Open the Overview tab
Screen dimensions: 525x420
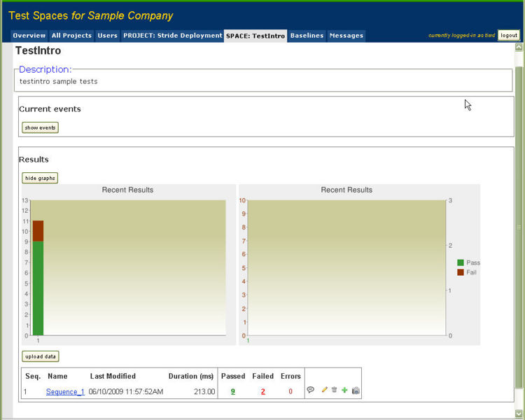(29, 36)
